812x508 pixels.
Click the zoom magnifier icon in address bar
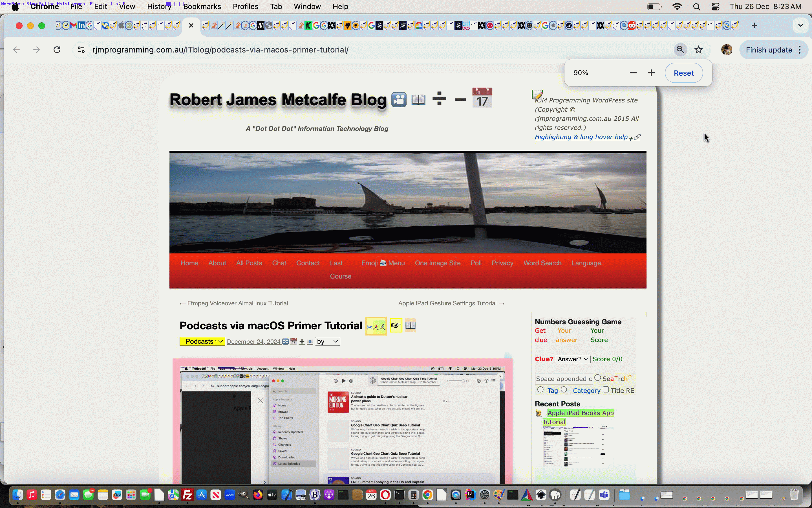click(x=680, y=50)
